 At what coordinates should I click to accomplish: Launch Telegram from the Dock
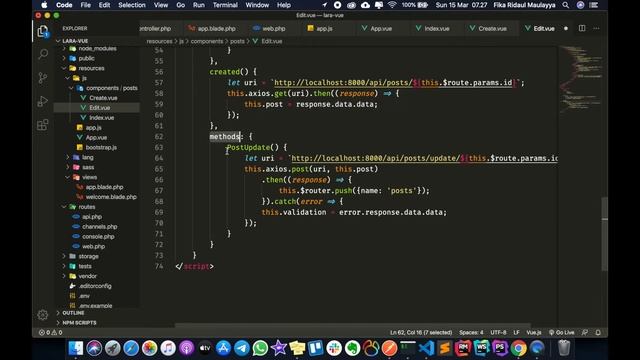242,348
